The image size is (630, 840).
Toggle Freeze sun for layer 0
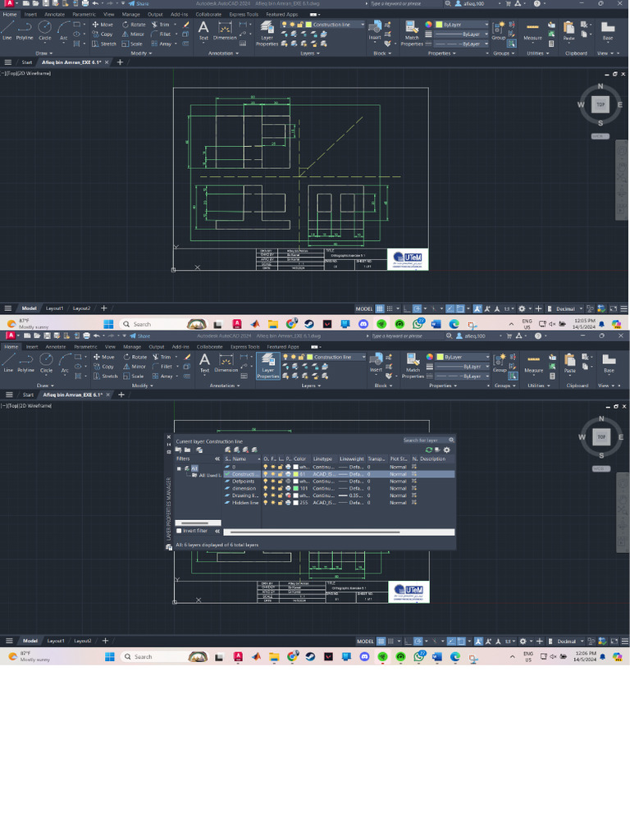[272, 467]
